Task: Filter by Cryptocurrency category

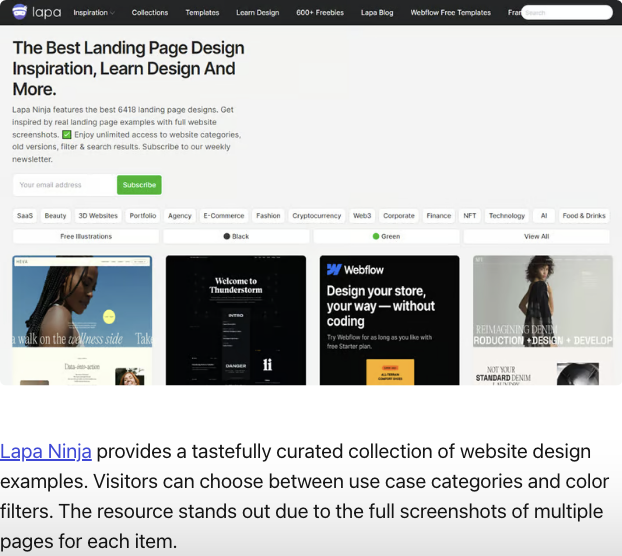Action: [317, 216]
